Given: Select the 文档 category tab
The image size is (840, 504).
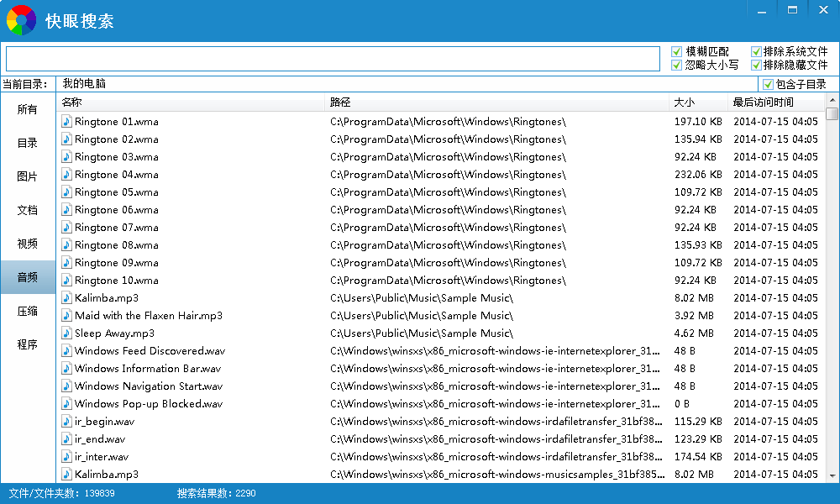Looking at the screenshot, I should coord(28,210).
